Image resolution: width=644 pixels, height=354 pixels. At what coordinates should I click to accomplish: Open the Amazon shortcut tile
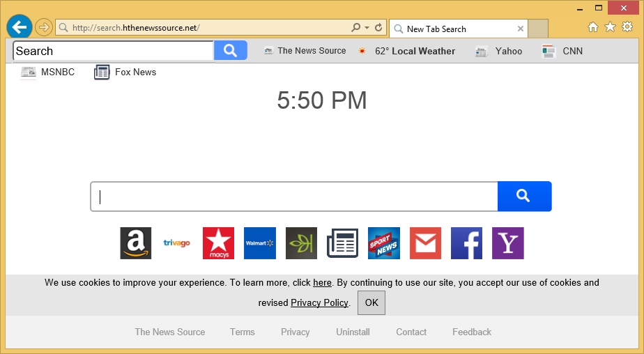point(135,243)
